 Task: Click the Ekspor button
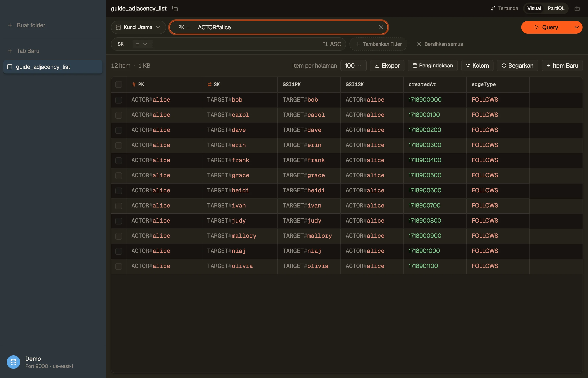387,66
